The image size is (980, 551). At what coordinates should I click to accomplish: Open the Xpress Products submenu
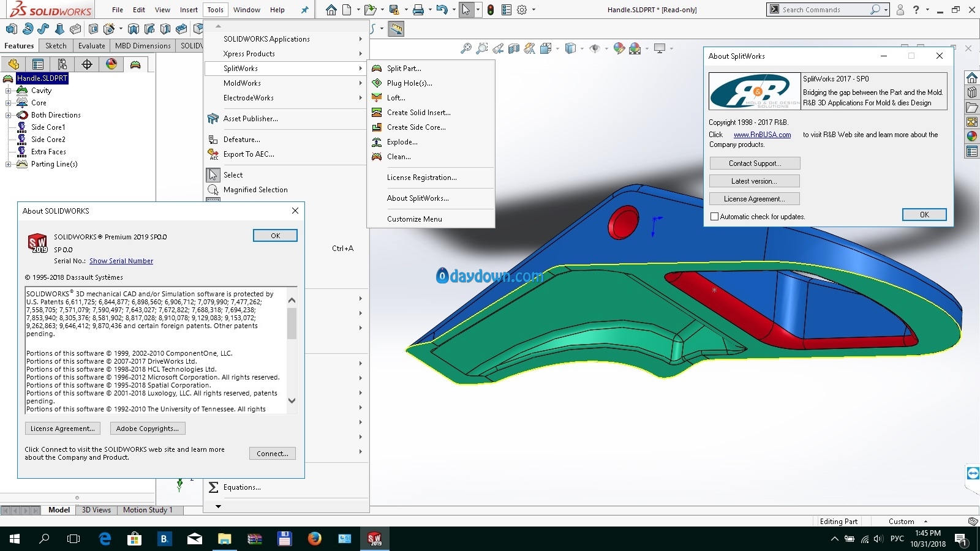(x=287, y=54)
